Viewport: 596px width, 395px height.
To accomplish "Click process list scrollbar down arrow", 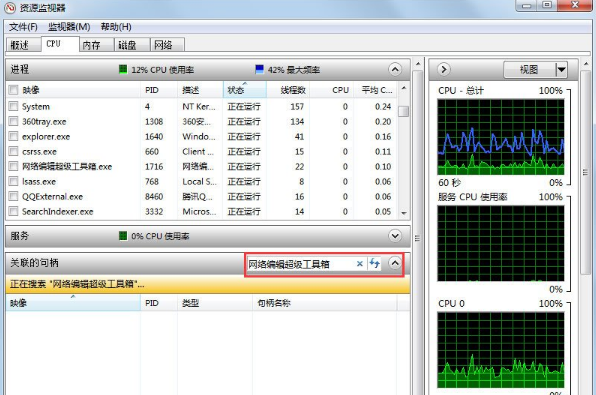I will [404, 213].
